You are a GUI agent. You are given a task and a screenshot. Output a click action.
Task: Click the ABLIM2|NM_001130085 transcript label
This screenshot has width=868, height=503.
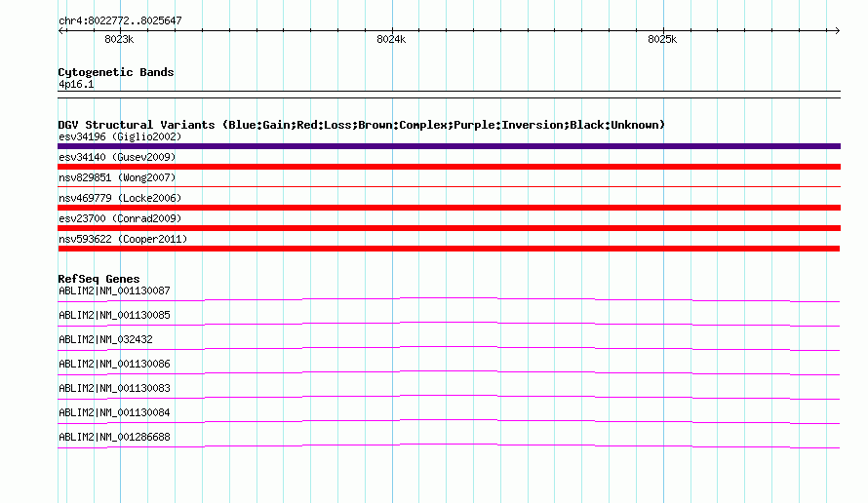click(x=114, y=315)
